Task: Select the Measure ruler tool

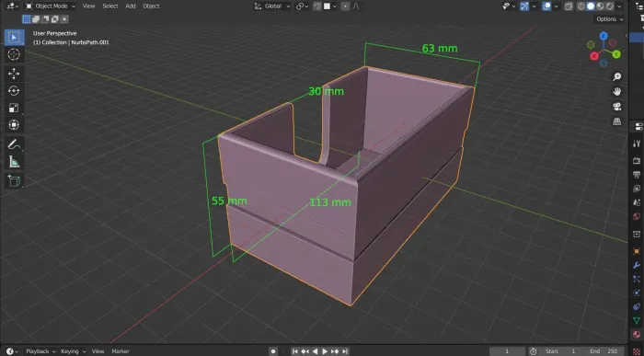Action: 14,162
